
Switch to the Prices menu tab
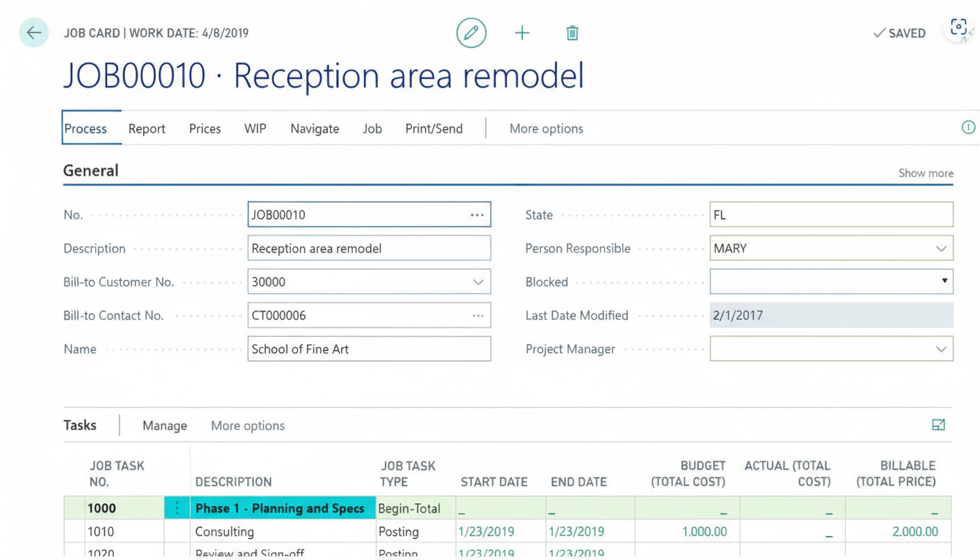(205, 128)
